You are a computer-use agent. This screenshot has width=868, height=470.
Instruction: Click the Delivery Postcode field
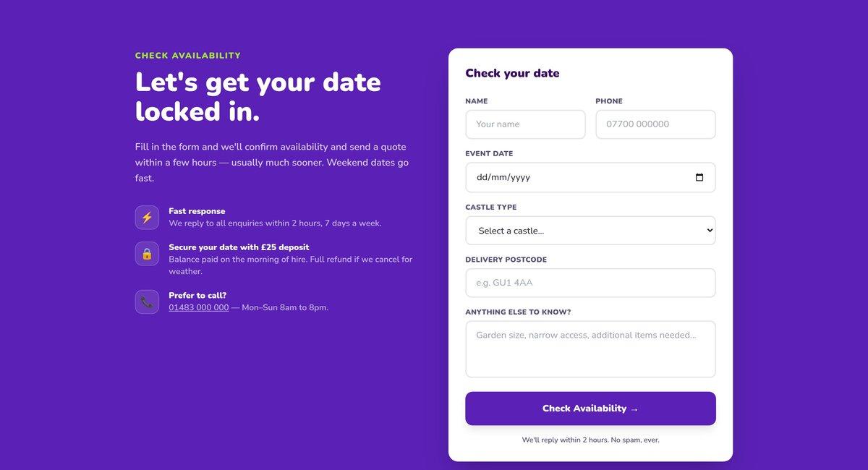(590, 282)
